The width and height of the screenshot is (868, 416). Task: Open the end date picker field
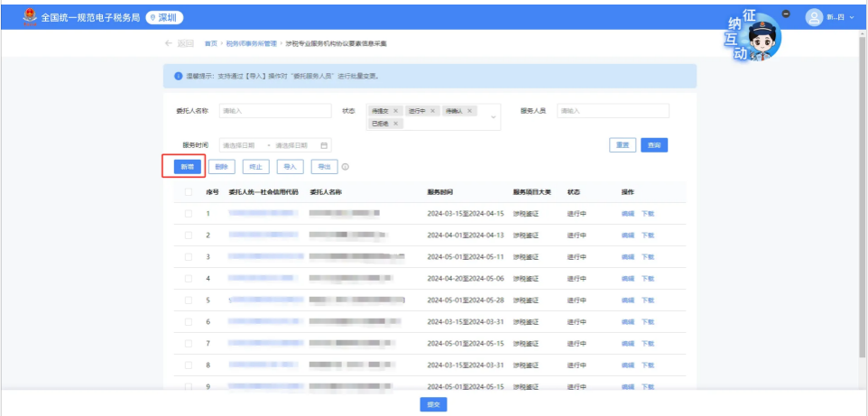[293, 145]
